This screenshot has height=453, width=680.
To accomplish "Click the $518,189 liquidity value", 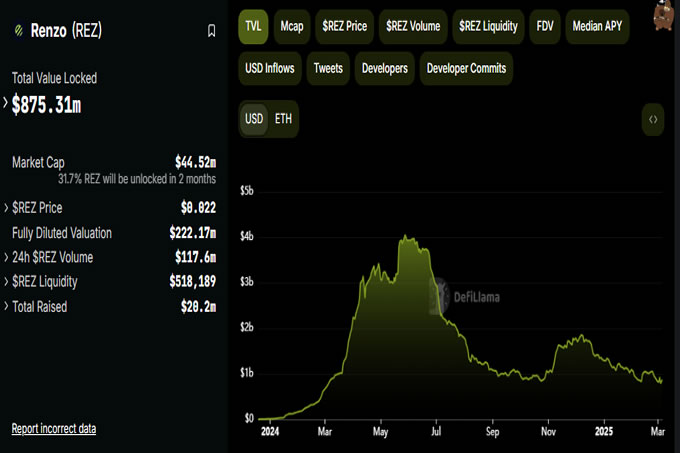I will point(193,281).
